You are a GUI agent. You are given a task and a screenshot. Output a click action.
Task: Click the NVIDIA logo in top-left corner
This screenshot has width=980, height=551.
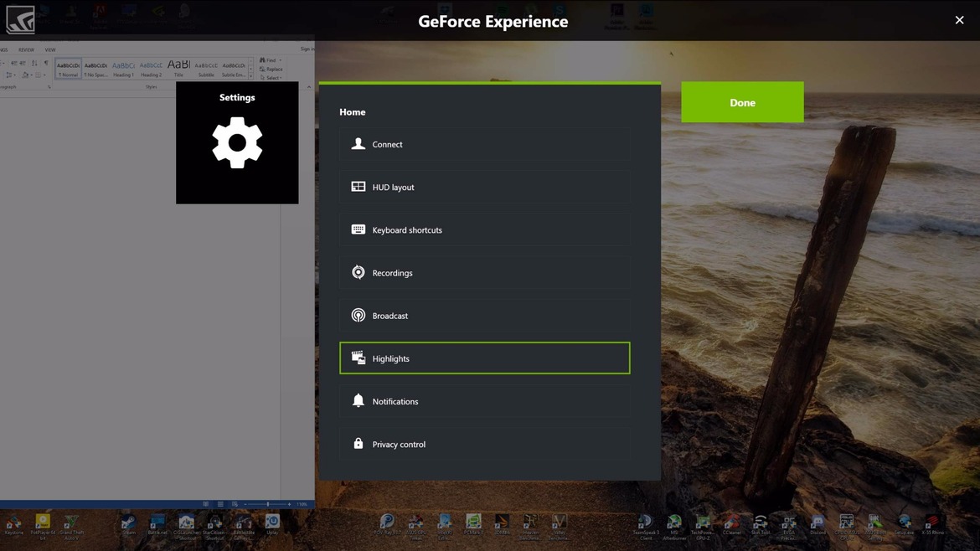coord(20,19)
